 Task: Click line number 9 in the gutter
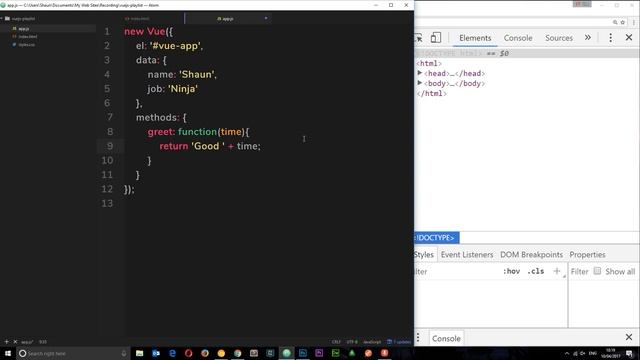pos(109,146)
